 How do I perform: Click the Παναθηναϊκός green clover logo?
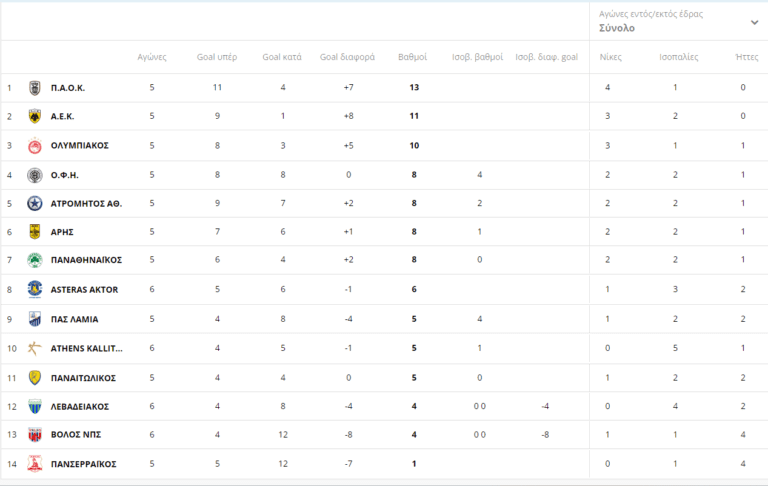coord(35,260)
